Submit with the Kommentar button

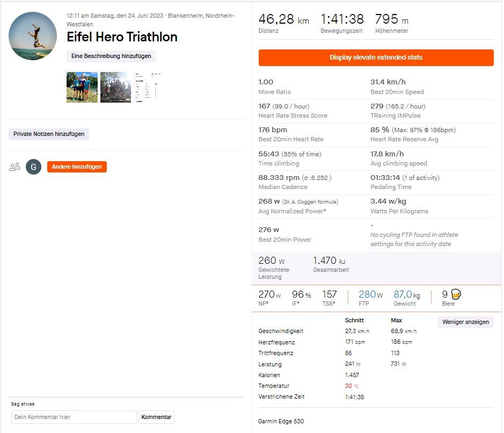[157, 417]
